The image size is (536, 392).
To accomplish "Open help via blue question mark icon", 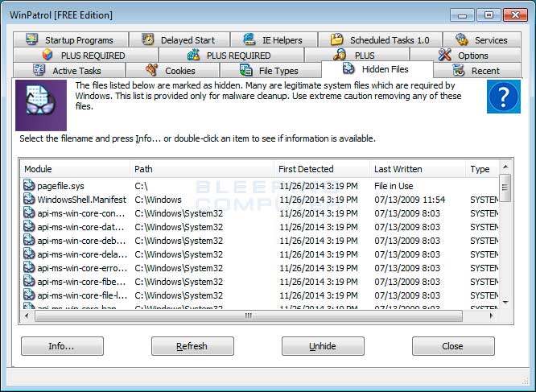I will [x=504, y=97].
